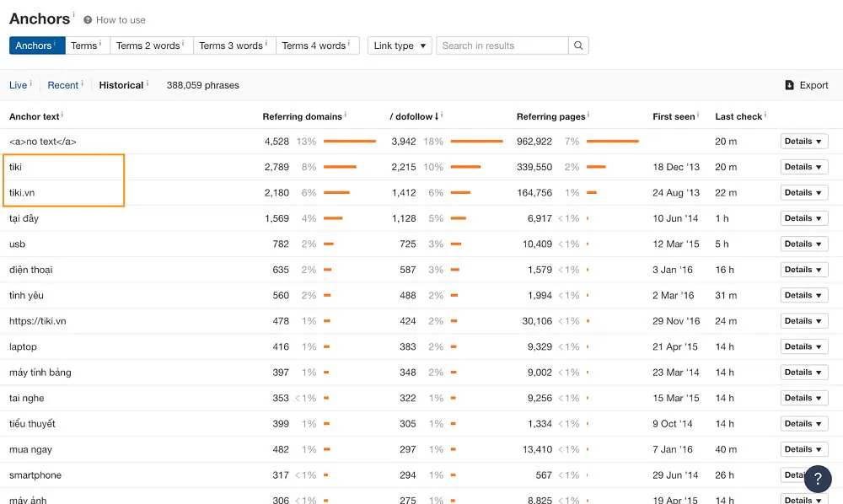The height and width of the screenshot is (504, 843).
Task: Click info icon beside Referring domains header
Action: (x=345, y=115)
